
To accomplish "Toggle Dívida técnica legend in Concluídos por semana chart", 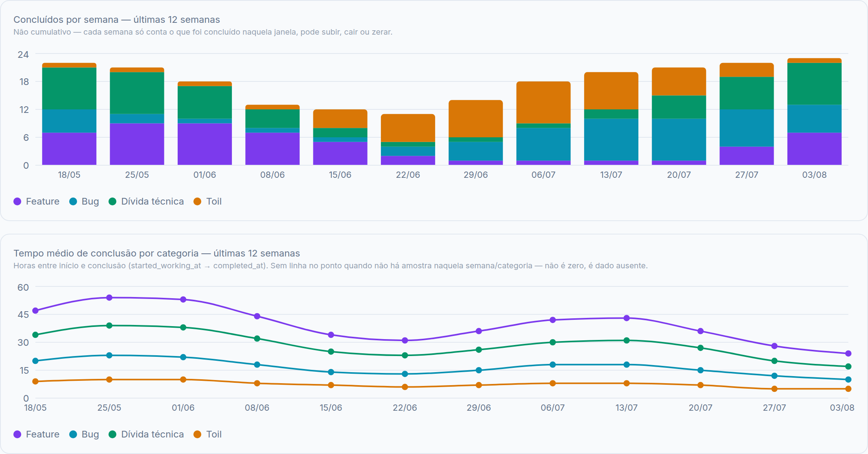I will 146,201.
